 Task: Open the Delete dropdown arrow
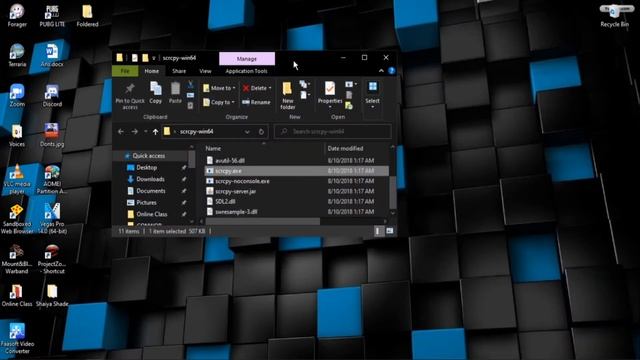click(x=270, y=88)
